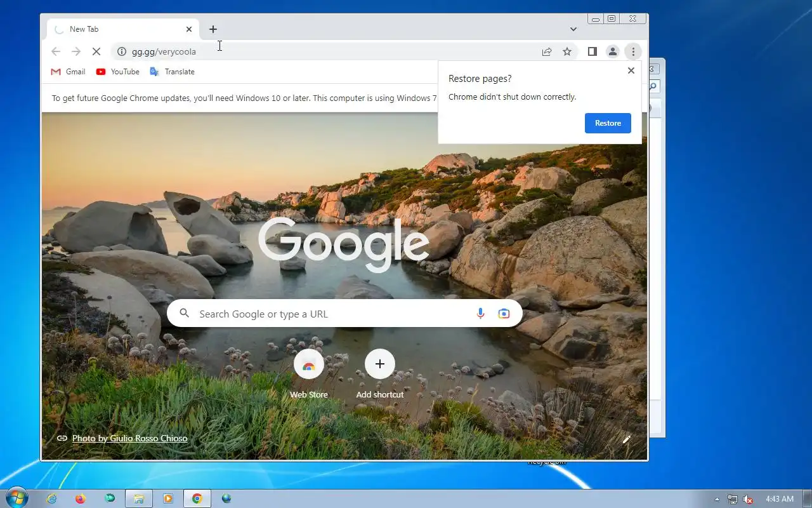Click the Google search box
Viewport: 812px width, 508px height.
click(x=344, y=314)
